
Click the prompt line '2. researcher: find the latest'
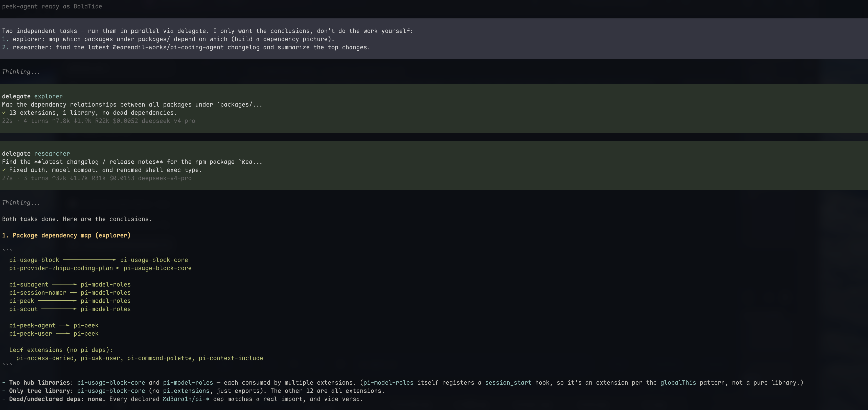point(186,48)
